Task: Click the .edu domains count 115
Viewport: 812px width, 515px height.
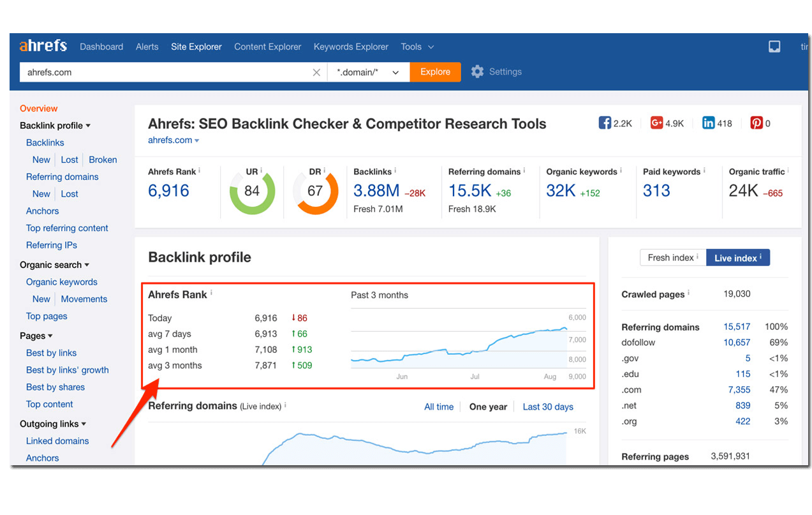Action: pos(743,374)
